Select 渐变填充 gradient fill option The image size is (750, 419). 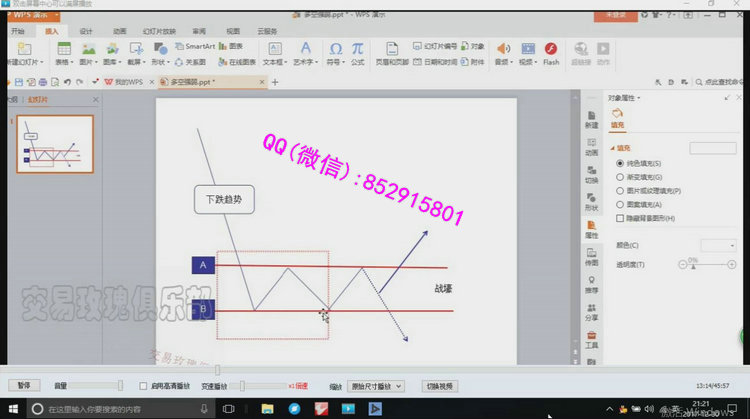tap(620, 176)
